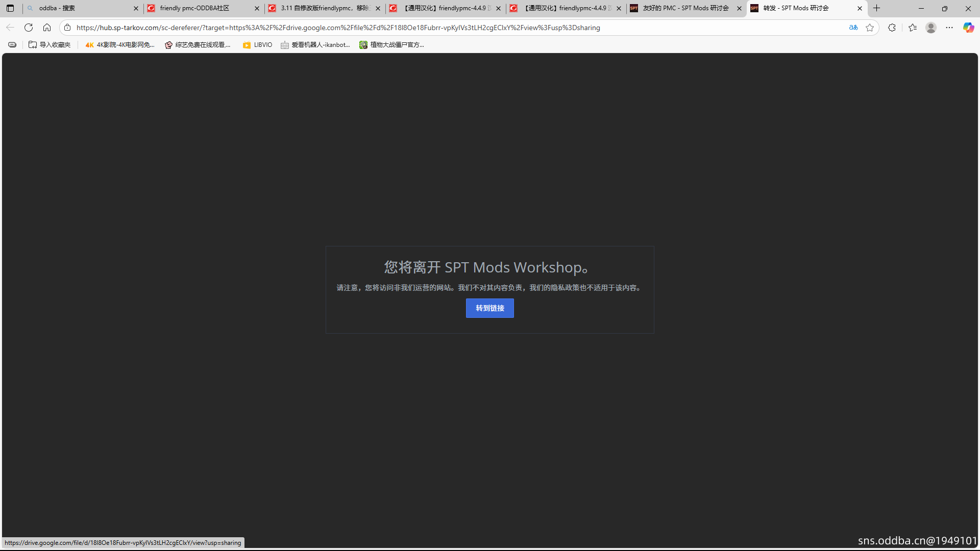Screen dimensions: 980x551
Task: Open the 植物大战僵尸官方 bookmark
Action: (392, 45)
